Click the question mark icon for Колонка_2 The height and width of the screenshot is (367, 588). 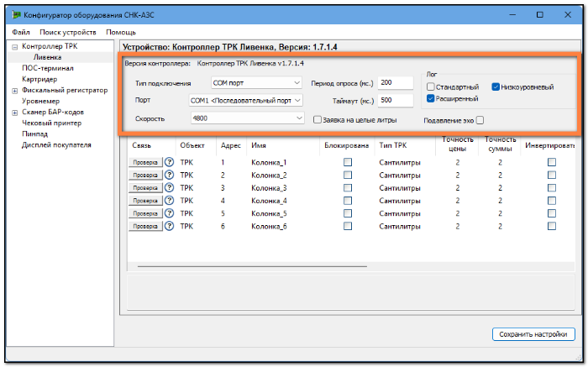169,175
